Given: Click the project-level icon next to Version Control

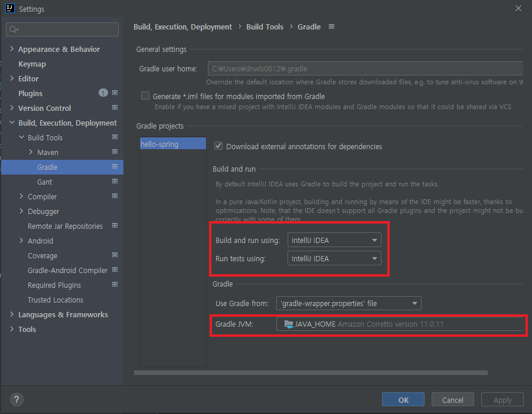Looking at the screenshot, I should click(115, 108).
